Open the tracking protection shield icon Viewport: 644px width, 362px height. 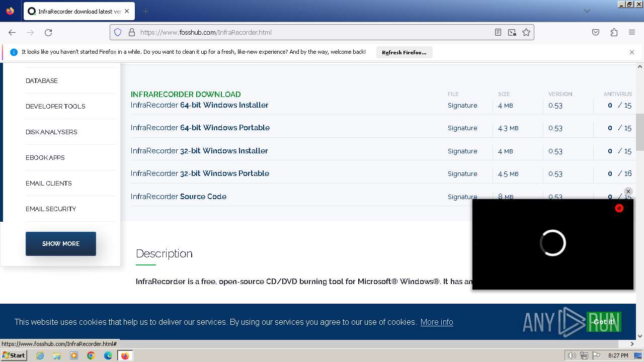pyautogui.click(x=118, y=32)
